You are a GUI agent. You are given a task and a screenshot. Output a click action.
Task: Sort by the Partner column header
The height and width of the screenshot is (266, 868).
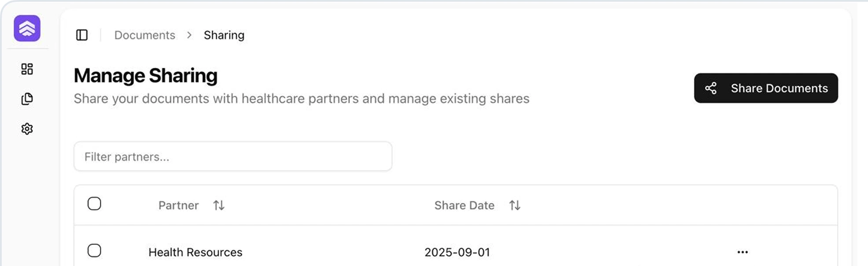pos(179,205)
